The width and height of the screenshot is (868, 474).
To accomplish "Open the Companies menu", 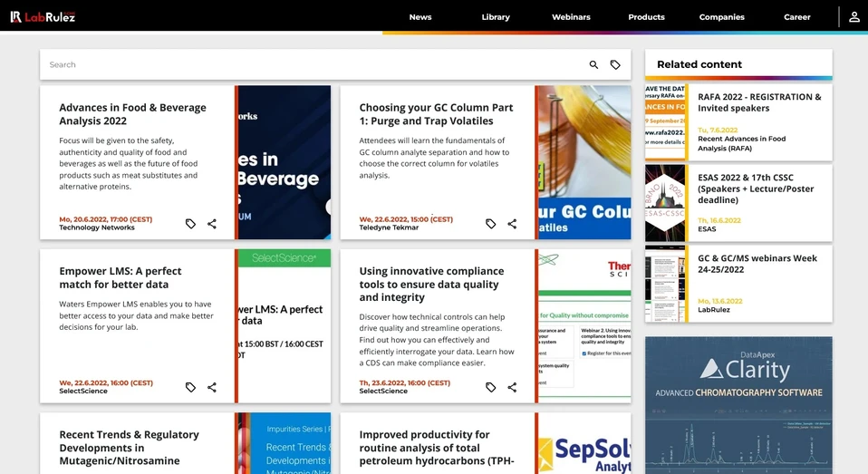I will point(721,17).
